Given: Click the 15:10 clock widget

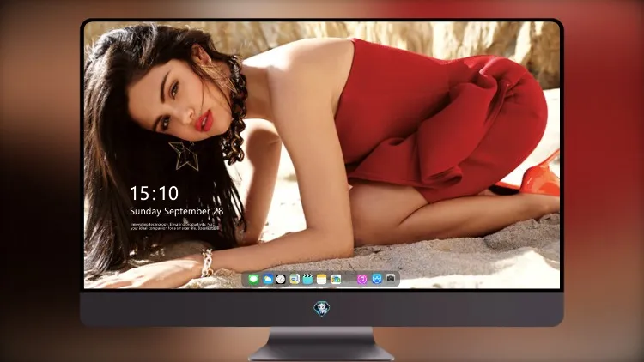Looking at the screenshot, I should [x=154, y=193].
